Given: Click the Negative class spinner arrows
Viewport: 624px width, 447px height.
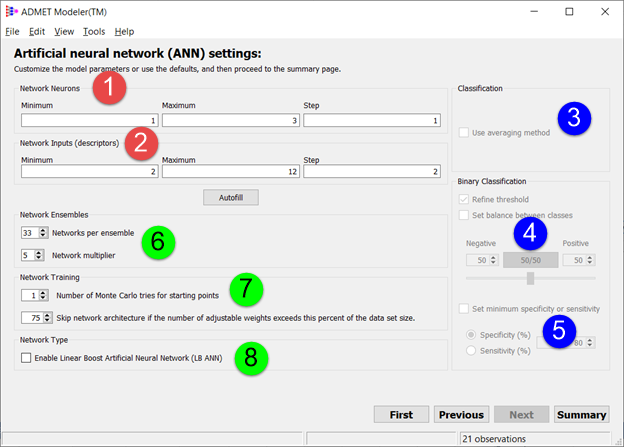Looking at the screenshot, I should (x=493, y=260).
